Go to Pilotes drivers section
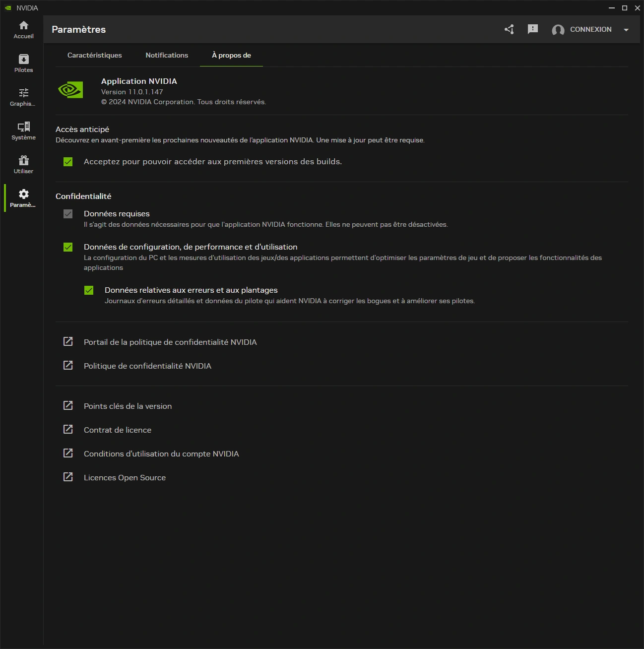Viewport: 644px width, 649px height. tap(23, 64)
